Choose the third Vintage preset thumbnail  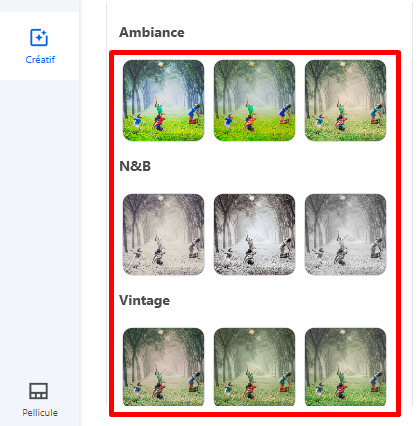pos(345,367)
